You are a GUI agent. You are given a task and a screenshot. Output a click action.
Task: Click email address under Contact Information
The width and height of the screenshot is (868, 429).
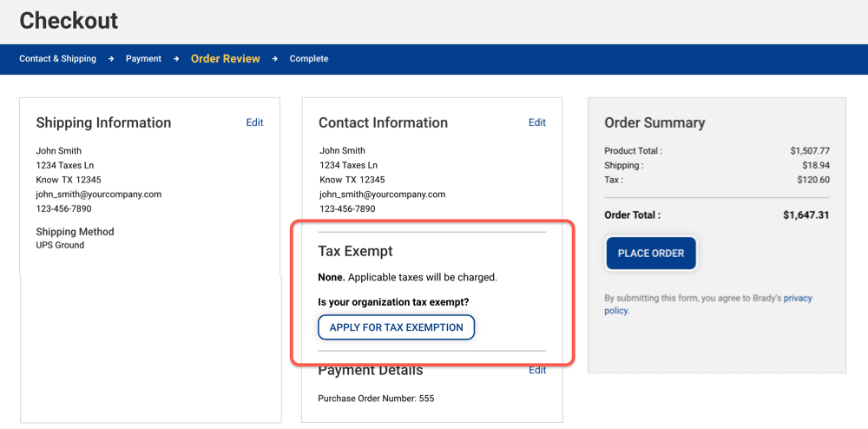tap(382, 195)
